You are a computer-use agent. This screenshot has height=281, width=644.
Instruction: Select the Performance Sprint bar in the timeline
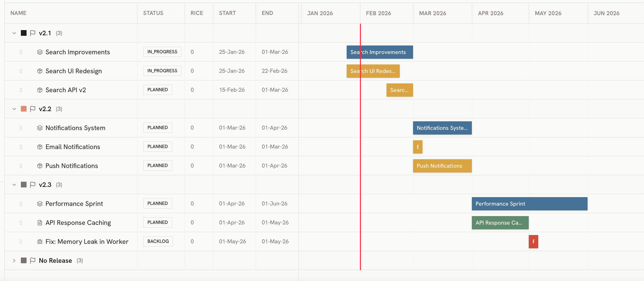coord(529,204)
